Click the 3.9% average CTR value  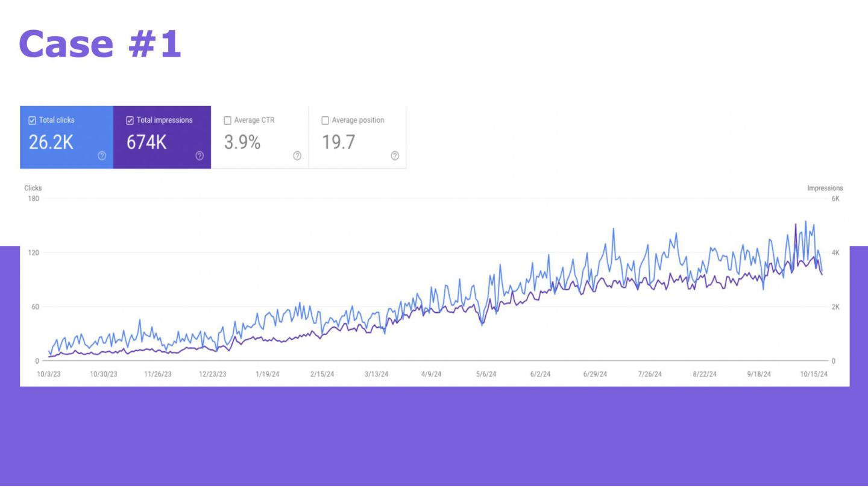coord(242,142)
